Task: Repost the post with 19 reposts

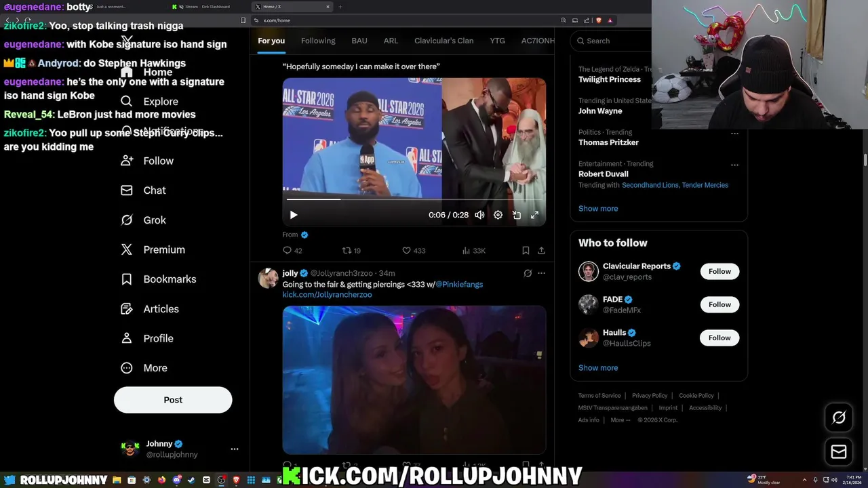Action: [x=351, y=251]
